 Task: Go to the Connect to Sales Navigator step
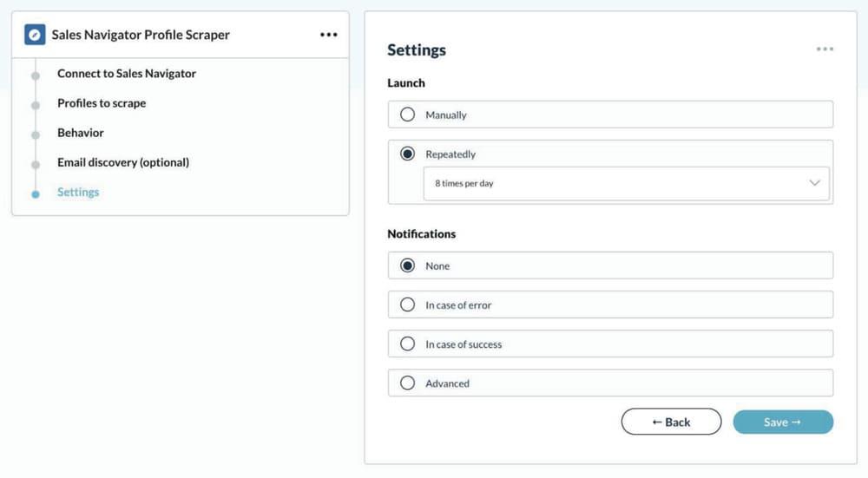(126, 73)
